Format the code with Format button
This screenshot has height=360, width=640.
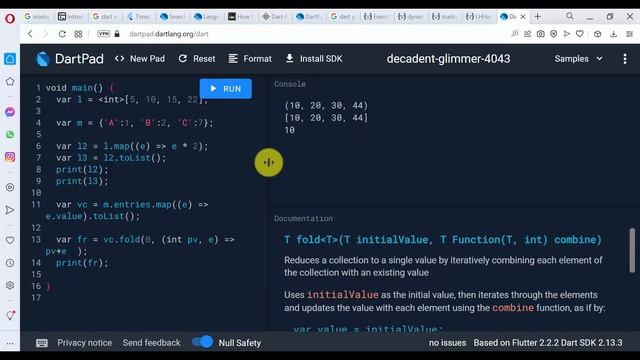point(250,59)
